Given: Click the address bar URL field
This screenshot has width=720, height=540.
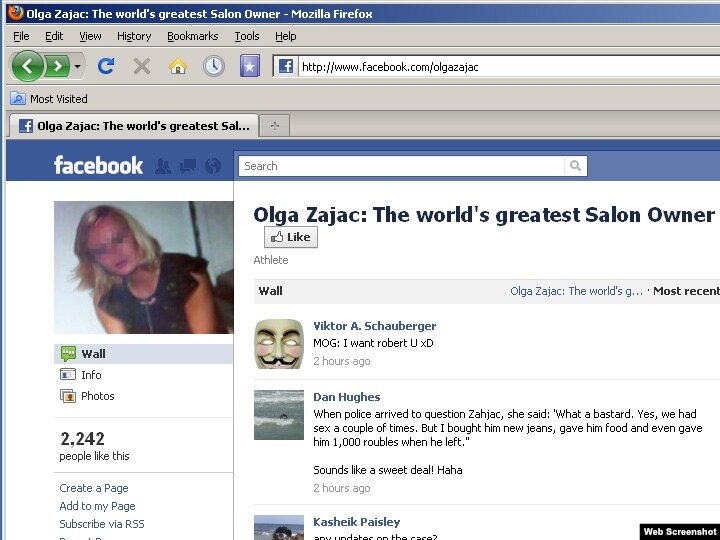Looking at the screenshot, I should click(x=509, y=67).
